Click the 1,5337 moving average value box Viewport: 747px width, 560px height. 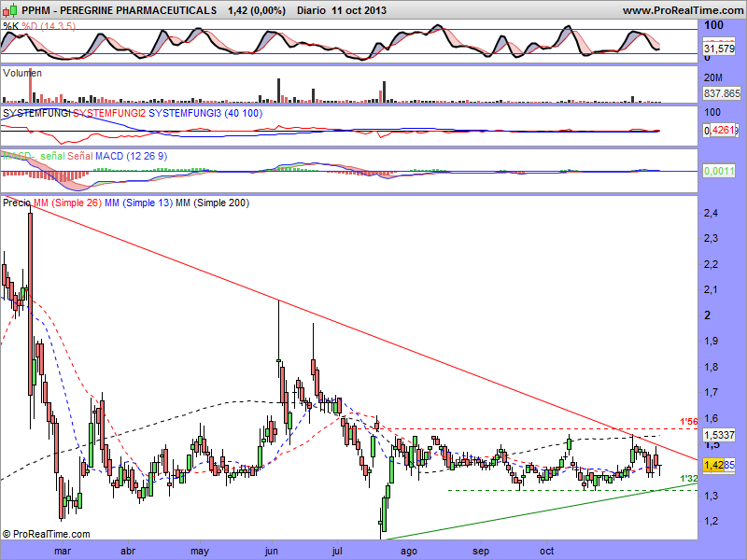[719, 435]
